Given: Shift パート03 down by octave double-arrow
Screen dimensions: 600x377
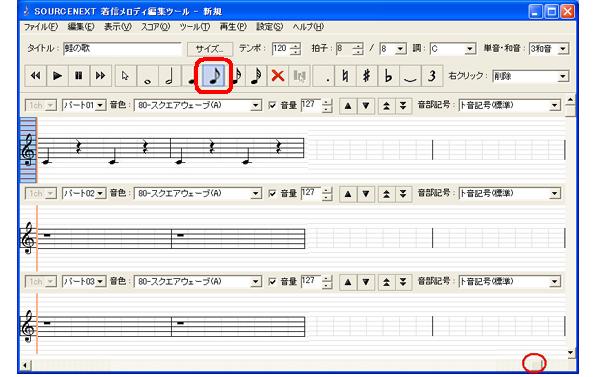Looking at the screenshot, I should pyautogui.click(x=403, y=282).
